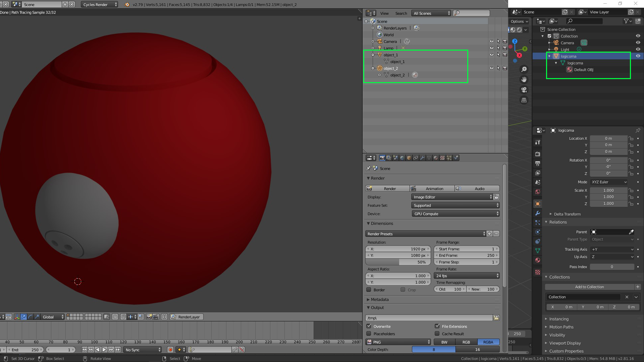Enable the Cache Result checkbox

click(437, 334)
